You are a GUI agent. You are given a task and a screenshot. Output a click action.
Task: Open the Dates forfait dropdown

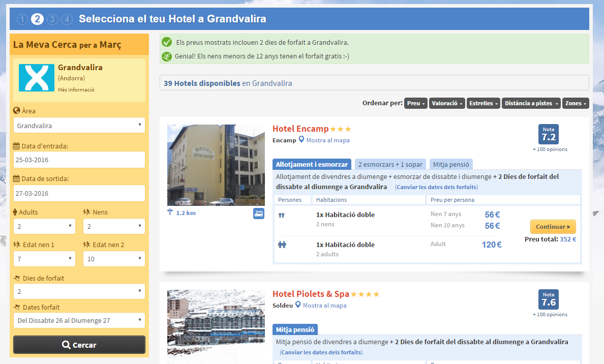coord(79,320)
